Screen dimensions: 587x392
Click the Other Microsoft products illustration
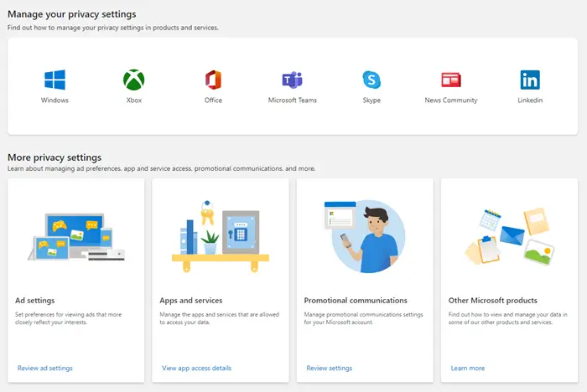click(x=509, y=236)
